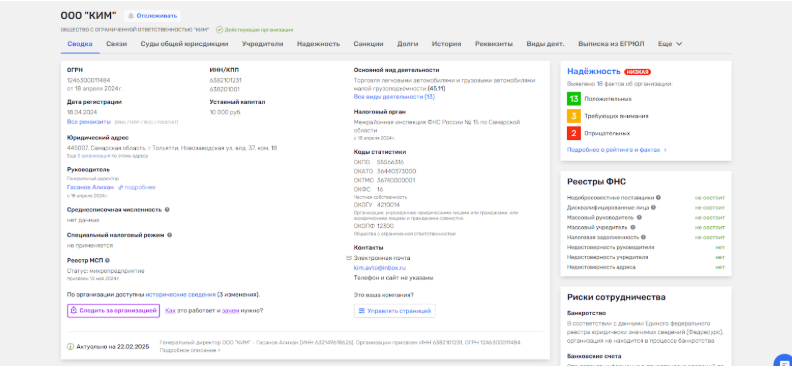This screenshot has width=792, height=372.
Task: Click help icon next to Реестр МСП
Action: pyautogui.click(x=107, y=260)
